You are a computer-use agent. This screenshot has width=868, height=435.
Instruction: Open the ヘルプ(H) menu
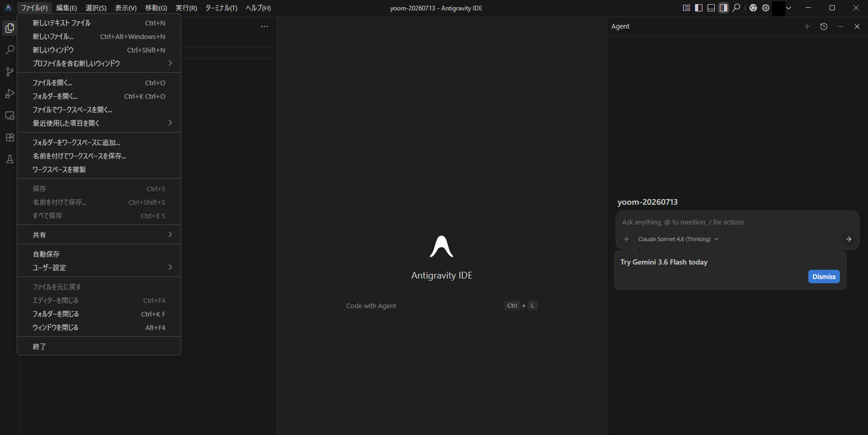(258, 8)
